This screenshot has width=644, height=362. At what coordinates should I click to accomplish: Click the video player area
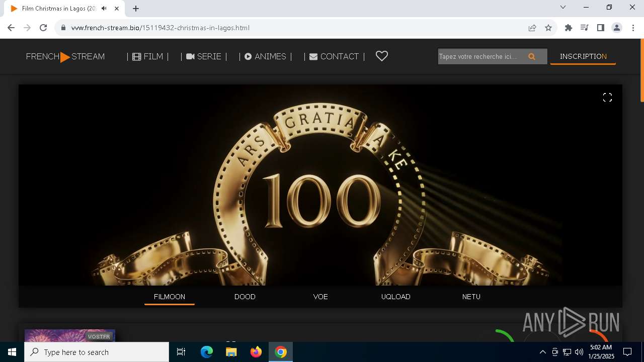(320, 185)
